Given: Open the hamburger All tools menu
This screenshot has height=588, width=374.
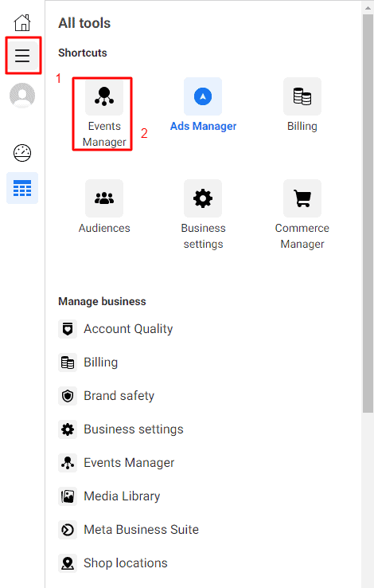Looking at the screenshot, I should 22,56.
